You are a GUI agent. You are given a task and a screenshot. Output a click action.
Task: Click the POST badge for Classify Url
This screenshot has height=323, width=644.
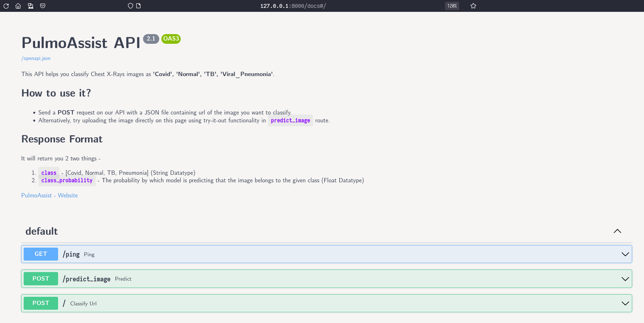tap(41, 303)
